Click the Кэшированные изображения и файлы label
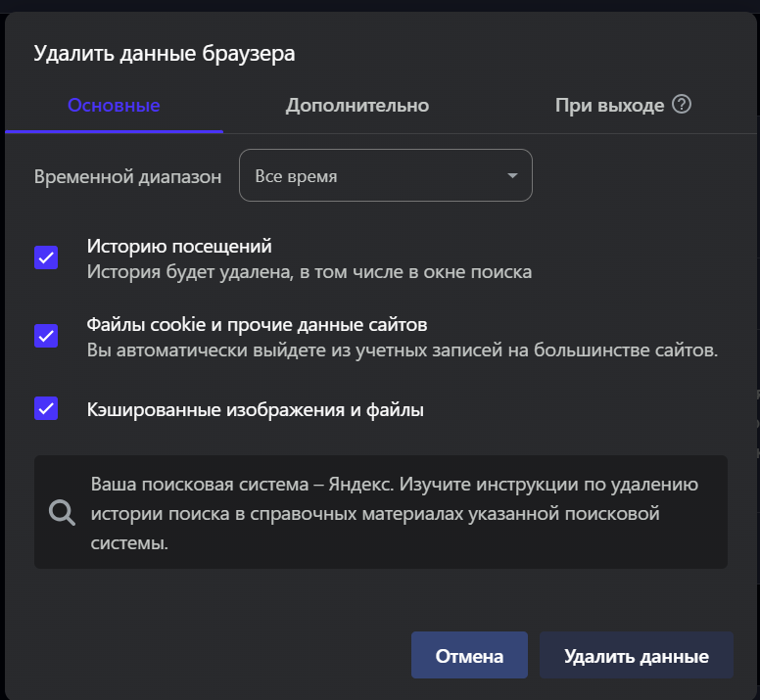The height and width of the screenshot is (700, 760). coord(255,410)
